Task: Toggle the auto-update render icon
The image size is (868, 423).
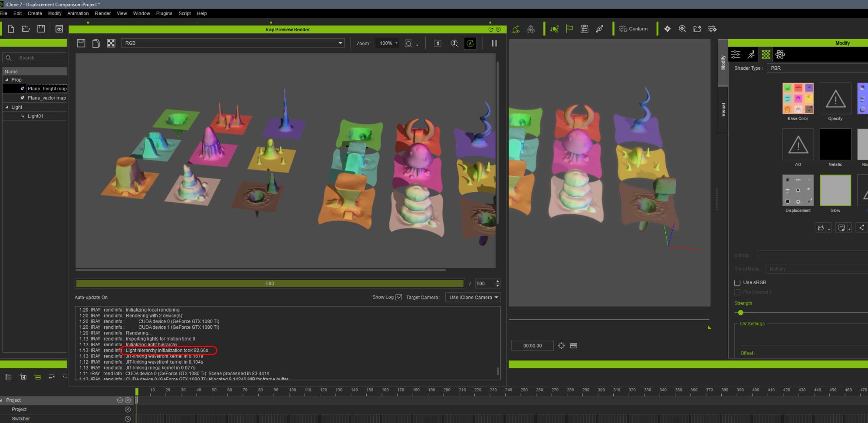Action: click(x=470, y=43)
